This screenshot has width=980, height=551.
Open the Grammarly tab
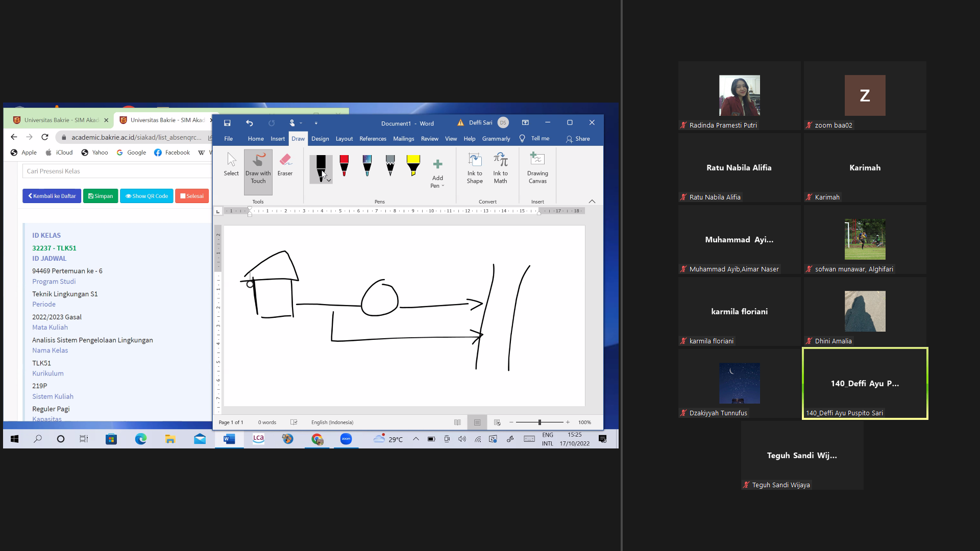pos(496,139)
